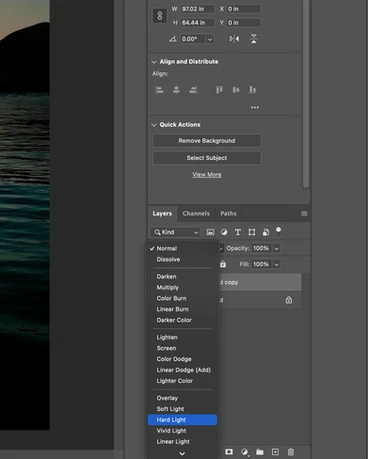Add a layer mask icon
Image resolution: width=368 pixels, height=459 pixels.
tap(229, 452)
